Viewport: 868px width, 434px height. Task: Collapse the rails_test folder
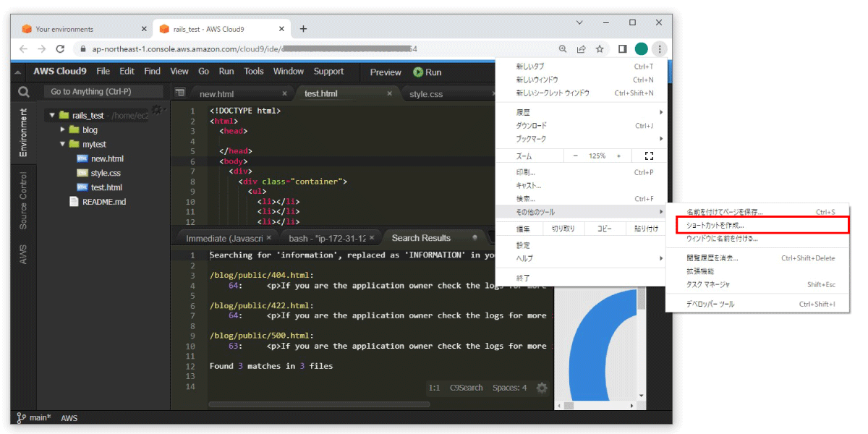coord(52,115)
